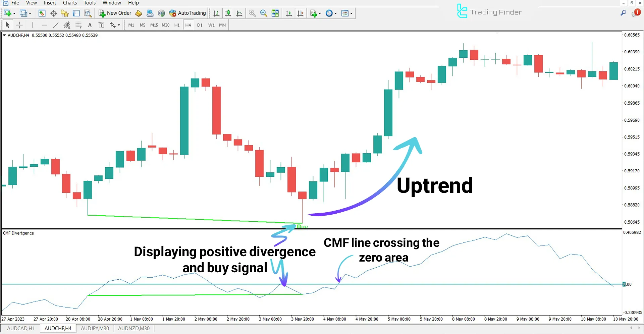Screen dimensions: 644x334
Task: Open the Signals cloud users icon
Action: coord(150,13)
